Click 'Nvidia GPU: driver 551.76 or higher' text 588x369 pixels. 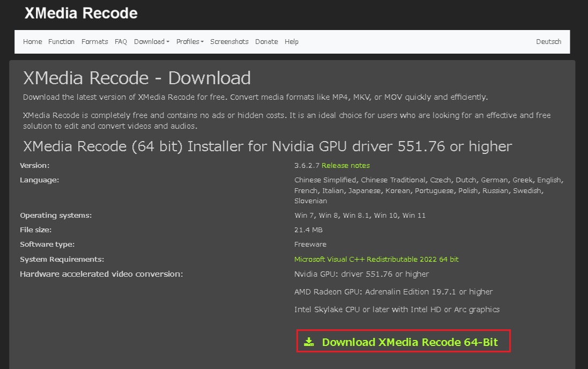[361, 274]
